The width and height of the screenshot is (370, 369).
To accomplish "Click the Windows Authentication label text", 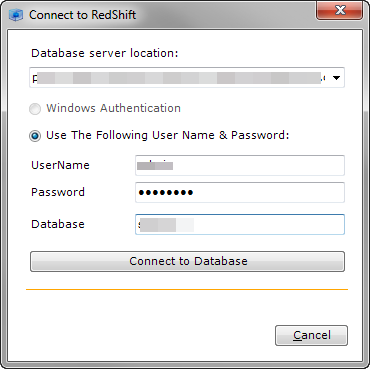I will 113,108.
